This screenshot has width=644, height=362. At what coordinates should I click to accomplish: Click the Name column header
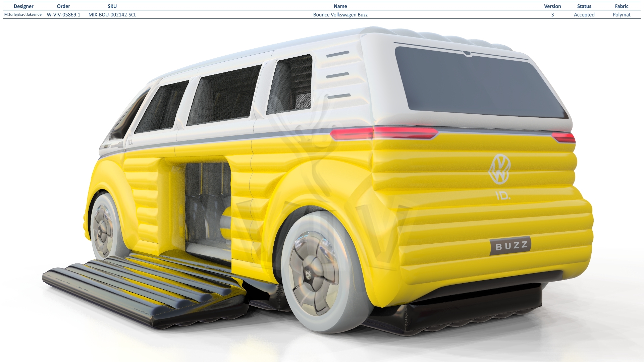(340, 6)
